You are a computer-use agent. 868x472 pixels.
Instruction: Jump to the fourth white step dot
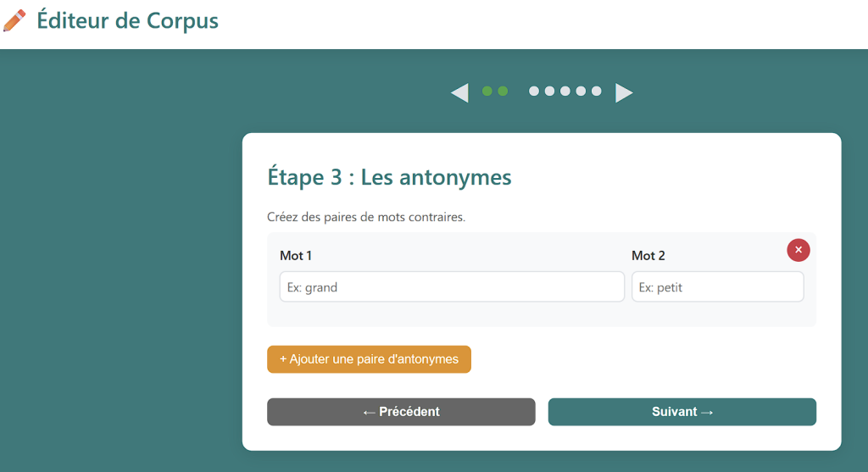tap(581, 92)
